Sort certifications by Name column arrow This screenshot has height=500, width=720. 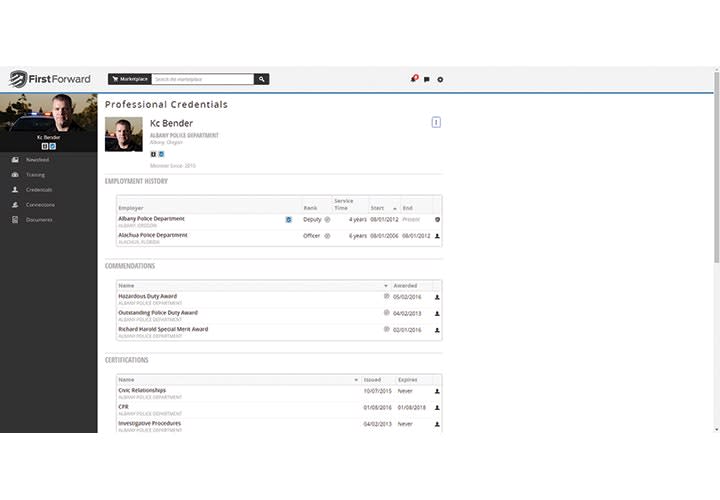tap(356, 380)
